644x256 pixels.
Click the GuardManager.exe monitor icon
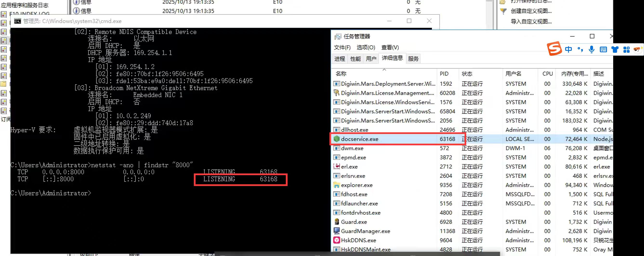pos(336,231)
